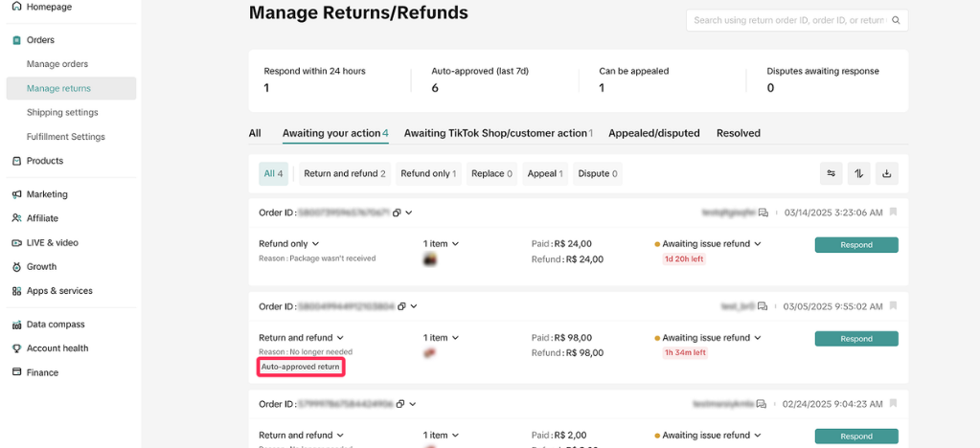Open the second order's product thumbnail
Image resolution: width=980 pixels, height=448 pixels.
click(x=431, y=353)
